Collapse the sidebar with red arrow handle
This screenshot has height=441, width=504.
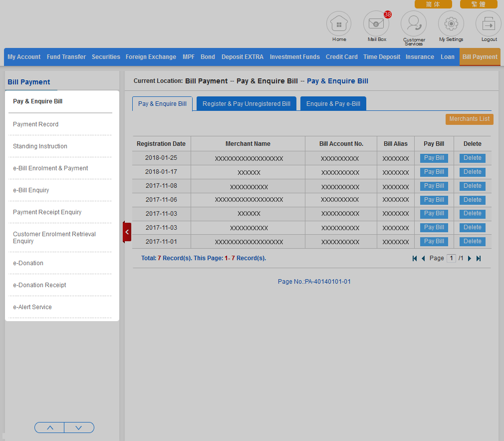pyautogui.click(x=127, y=232)
